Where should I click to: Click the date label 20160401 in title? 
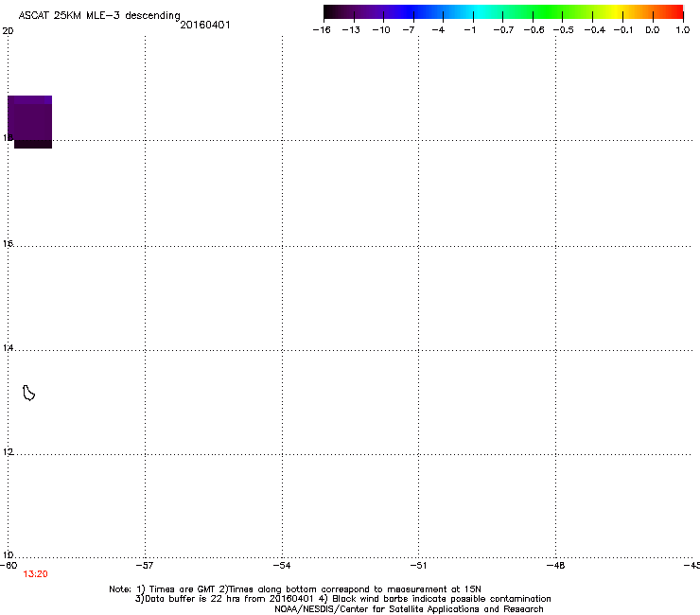pyautogui.click(x=205, y=25)
